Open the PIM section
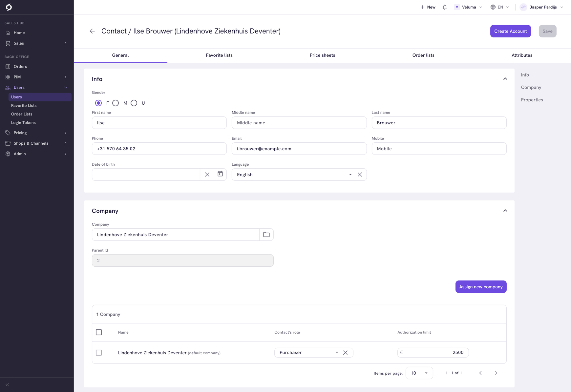Viewport: 571px width, 392px height. [17, 77]
